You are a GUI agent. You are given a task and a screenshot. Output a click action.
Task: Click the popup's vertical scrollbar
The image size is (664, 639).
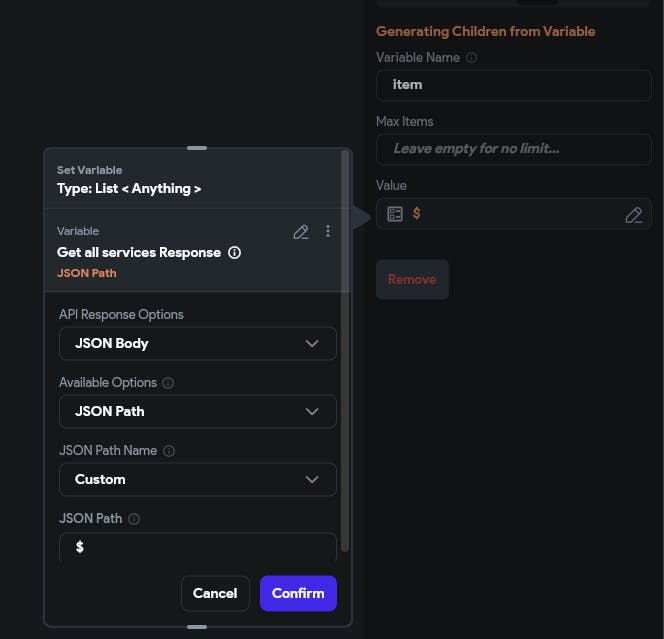pos(346,350)
